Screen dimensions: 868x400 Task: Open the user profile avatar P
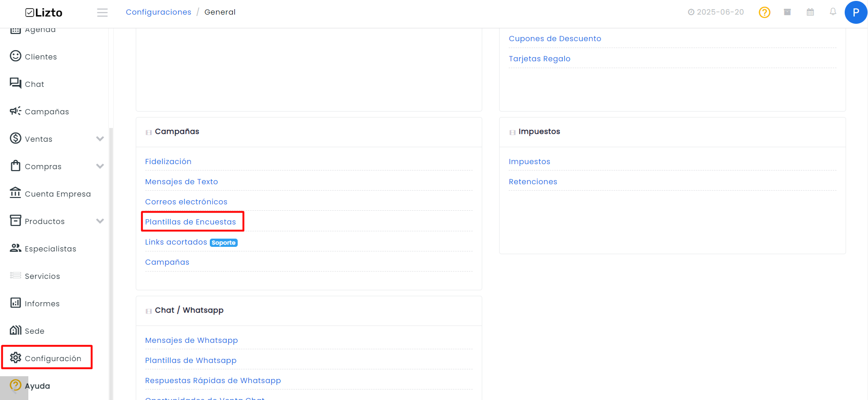pyautogui.click(x=856, y=12)
